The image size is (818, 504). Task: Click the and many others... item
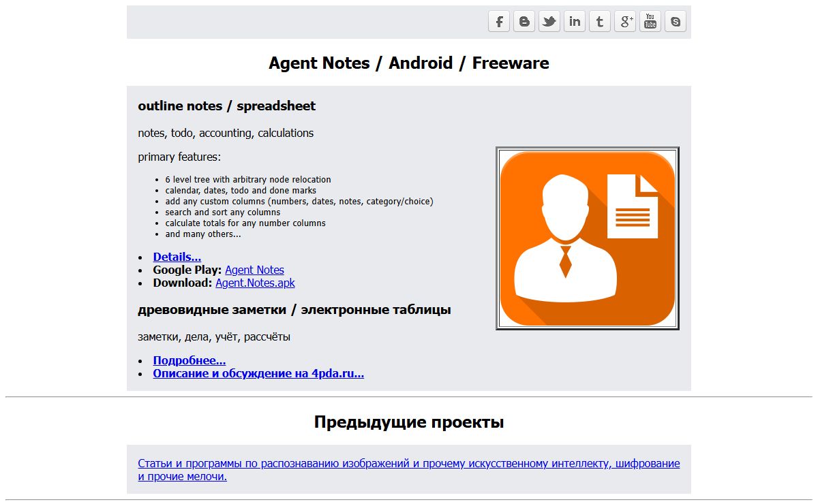click(203, 234)
